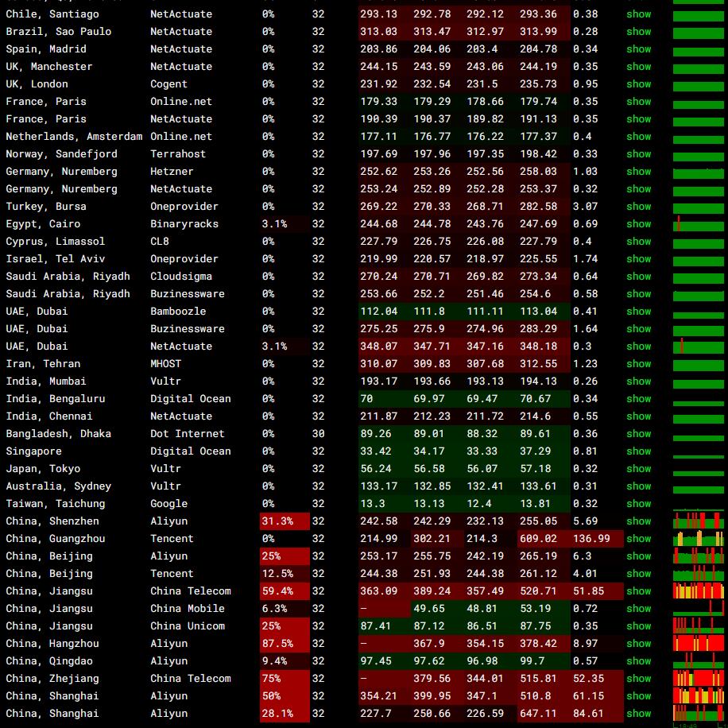Open graph thumbnail for India, Mumbai

(x=699, y=384)
